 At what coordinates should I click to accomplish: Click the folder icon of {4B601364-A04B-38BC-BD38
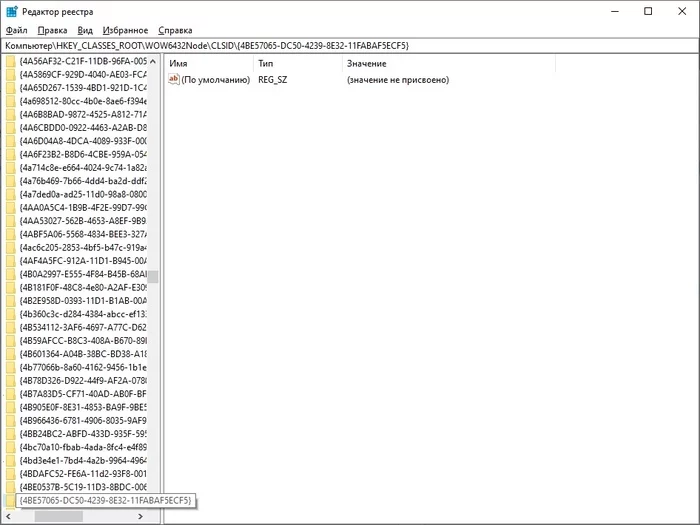tap(10, 353)
